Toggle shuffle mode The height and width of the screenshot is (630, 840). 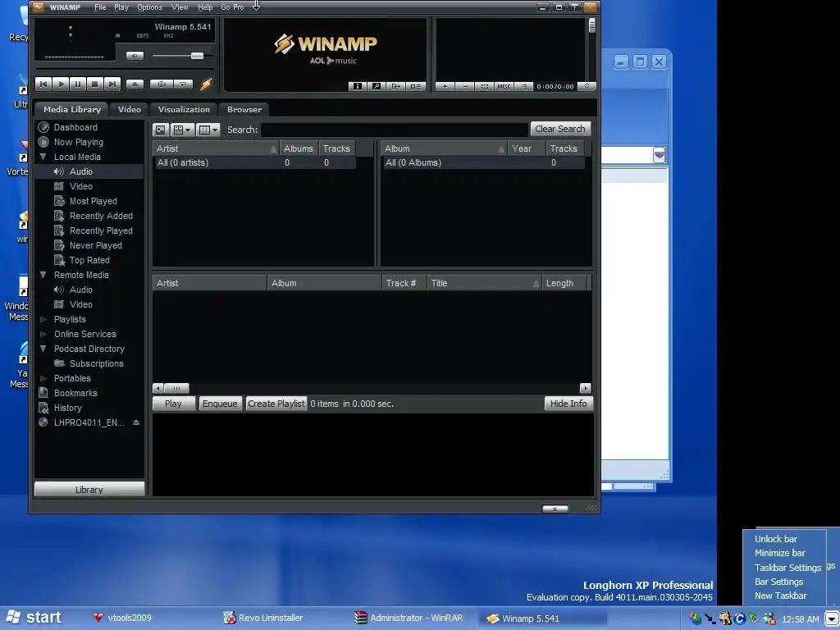pyautogui.click(x=162, y=84)
